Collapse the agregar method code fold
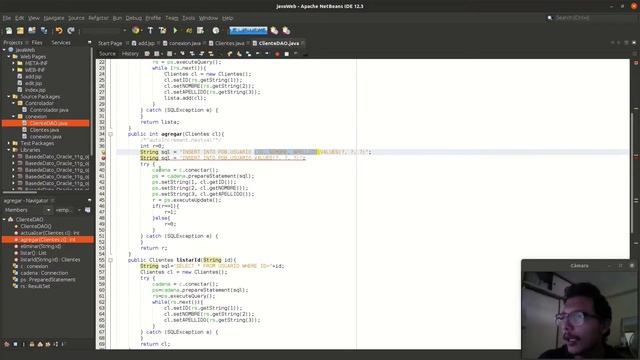The height and width of the screenshot is (360, 640). point(110,134)
